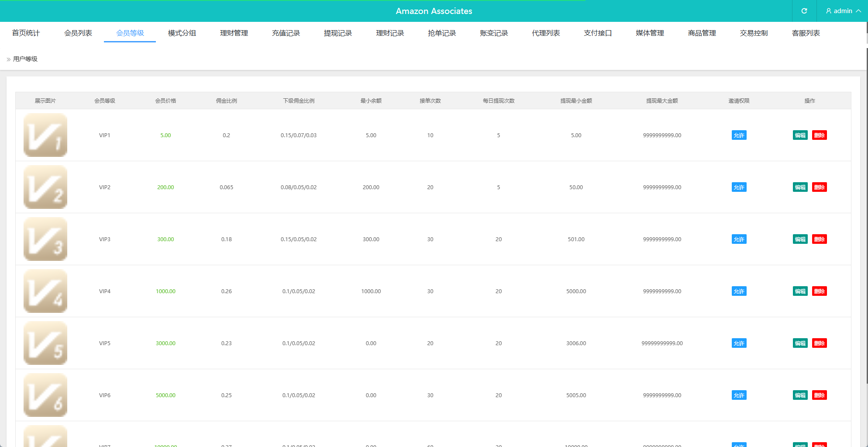The image size is (868, 447).
Task: Delete the VIP1 level row
Action: [x=819, y=135]
